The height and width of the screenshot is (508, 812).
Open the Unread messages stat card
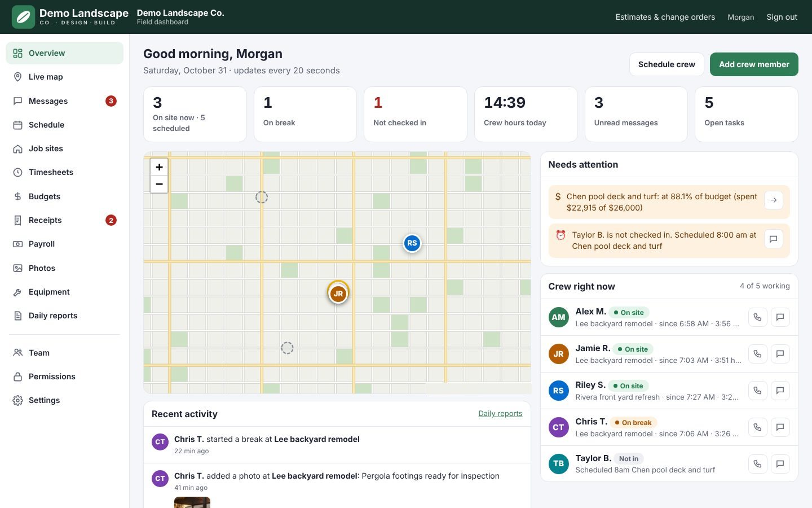(x=636, y=114)
